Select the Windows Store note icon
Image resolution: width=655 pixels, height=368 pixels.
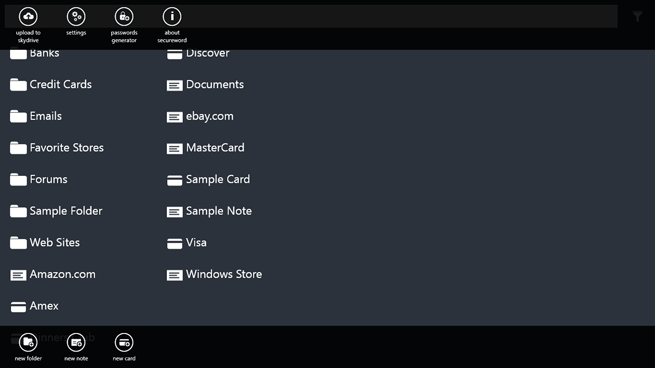[175, 275]
